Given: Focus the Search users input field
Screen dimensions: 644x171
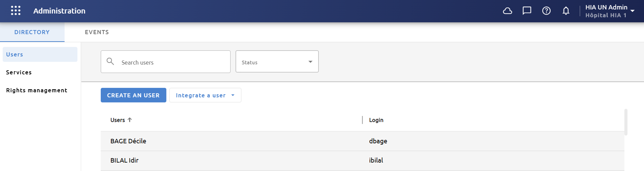Looking at the screenshot, I should [166, 62].
